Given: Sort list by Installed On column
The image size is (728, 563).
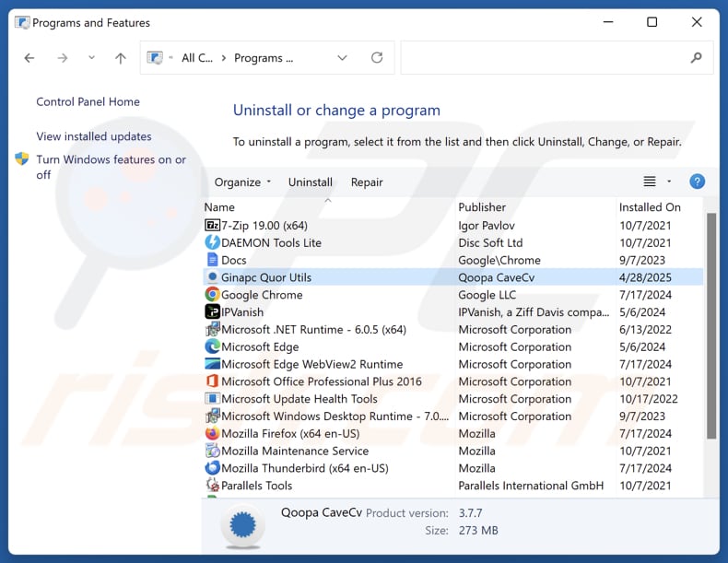Looking at the screenshot, I should coord(650,207).
